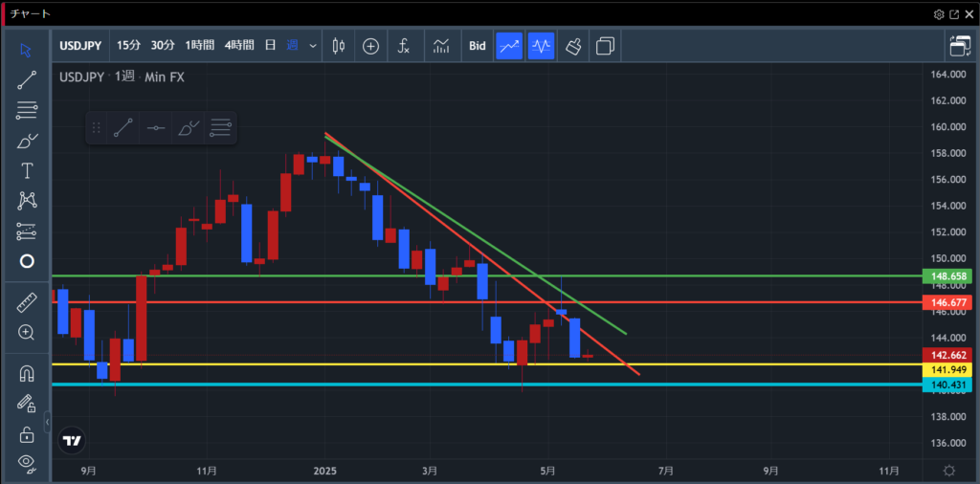Click the yellow 141.949 price label
Viewport: 980px width, 484px height.
[947, 370]
